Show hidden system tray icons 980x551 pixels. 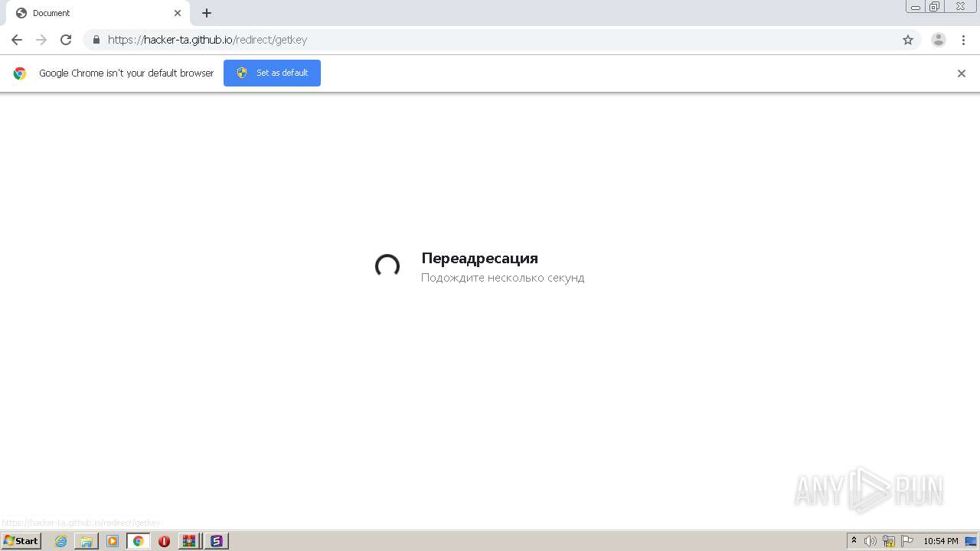pyautogui.click(x=854, y=541)
